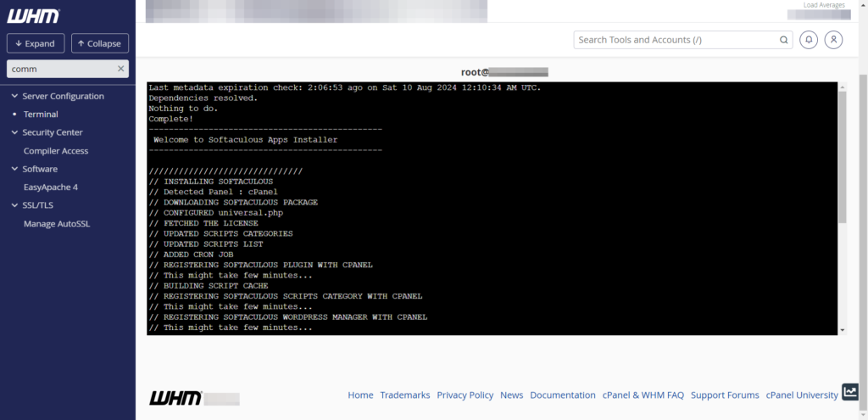Collapse the Server Configuration section
This screenshot has width=868, height=420.
coord(14,96)
